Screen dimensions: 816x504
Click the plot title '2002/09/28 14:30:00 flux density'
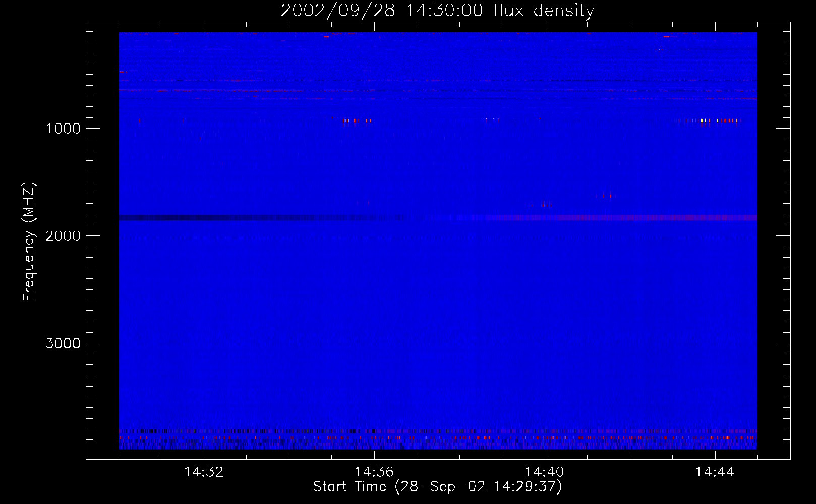[437, 10]
